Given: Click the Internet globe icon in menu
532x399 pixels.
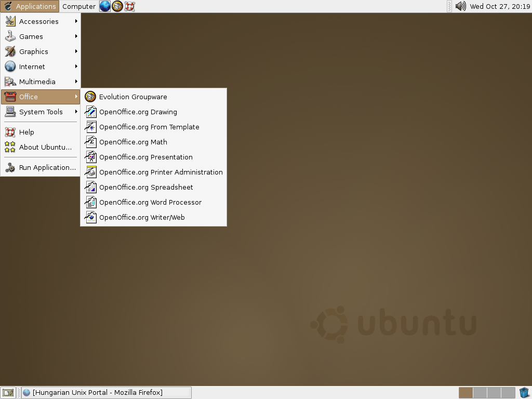Looking at the screenshot, I should coord(10,66).
